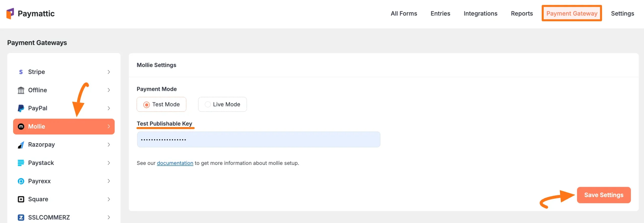Screen dimensions: 644x223
Task: Focus the Test Publishable Key field
Action: tap(259, 139)
